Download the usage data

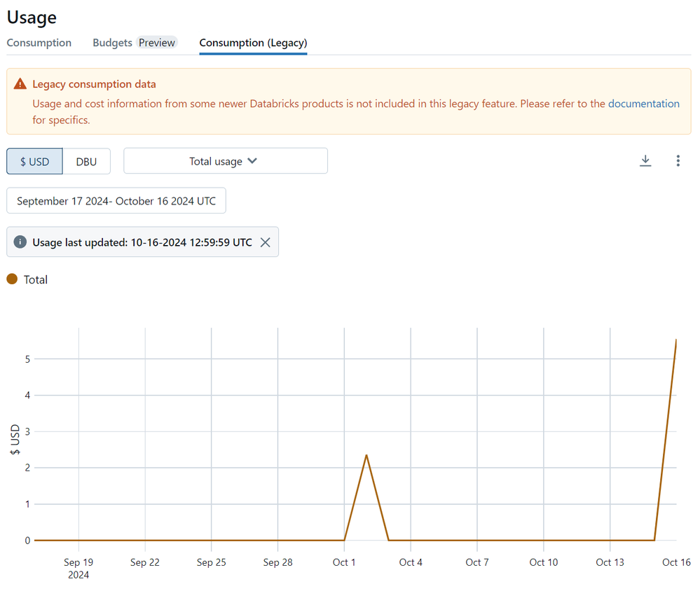coord(645,161)
